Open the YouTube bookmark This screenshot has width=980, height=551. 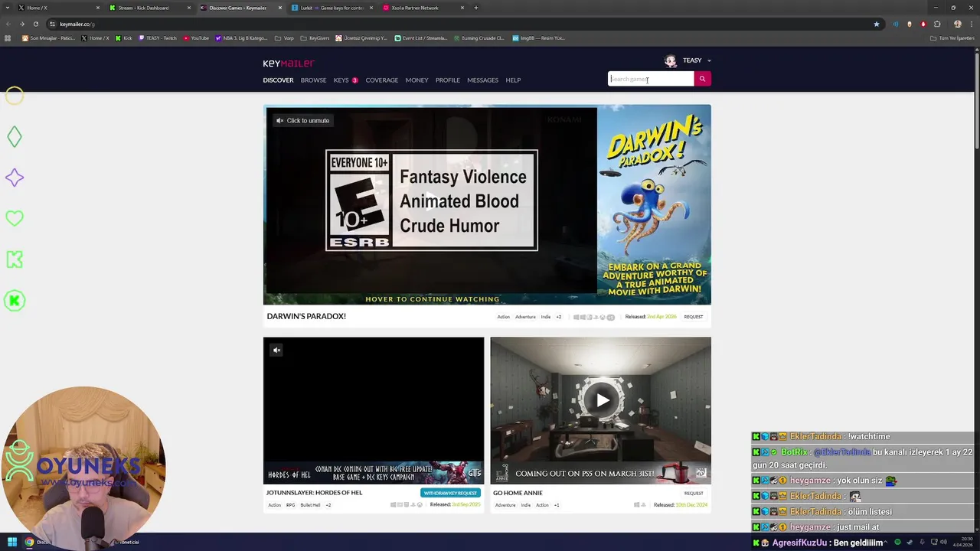click(x=196, y=37)
